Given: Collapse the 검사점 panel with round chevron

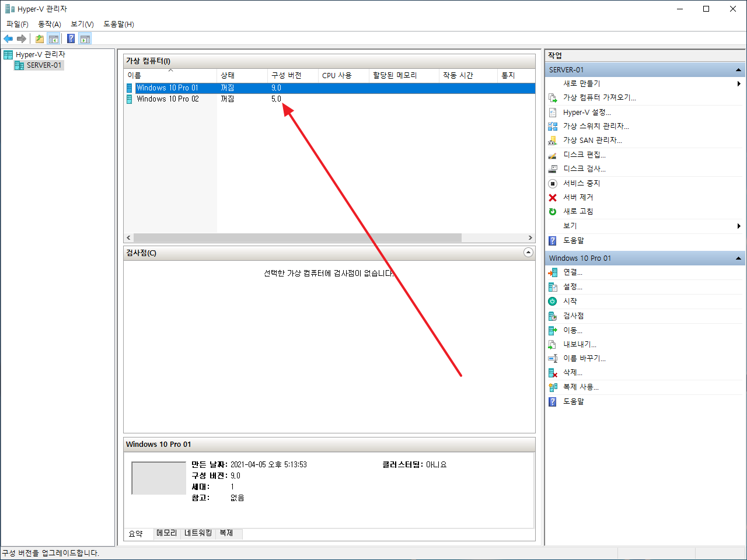Looking at the screenshot, I should coord(528,253).
